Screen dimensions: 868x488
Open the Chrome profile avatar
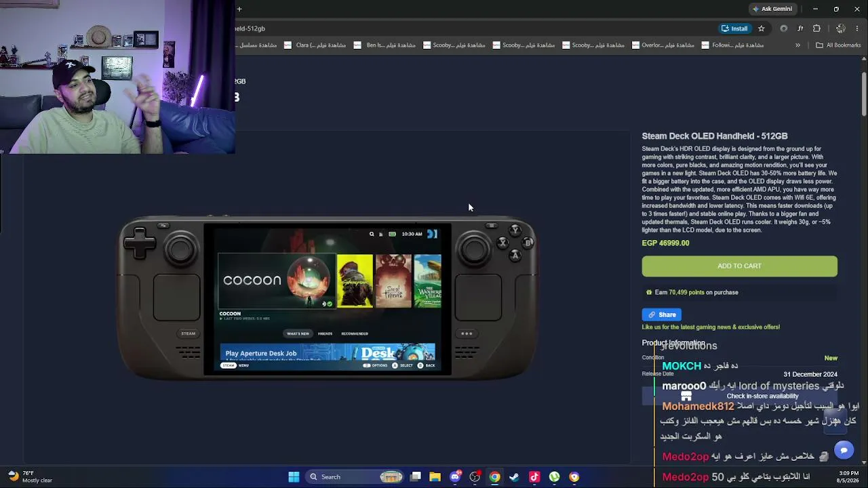click(x=841, y=28)
